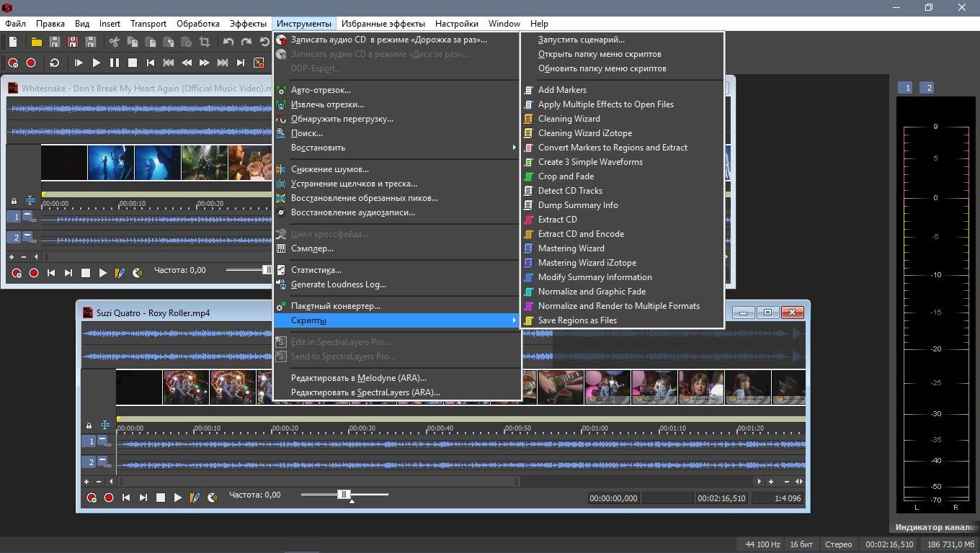Screen dimensions: 980x553
Task: Click the New file icon in the toolbar
Action: pos(13,42)
